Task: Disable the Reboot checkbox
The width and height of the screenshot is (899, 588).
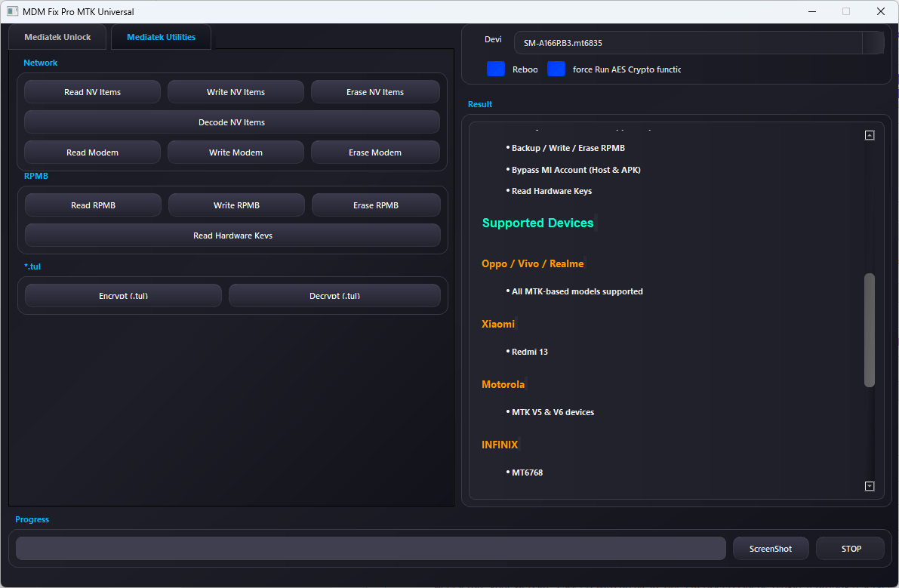Action: (x=496, y=69)
